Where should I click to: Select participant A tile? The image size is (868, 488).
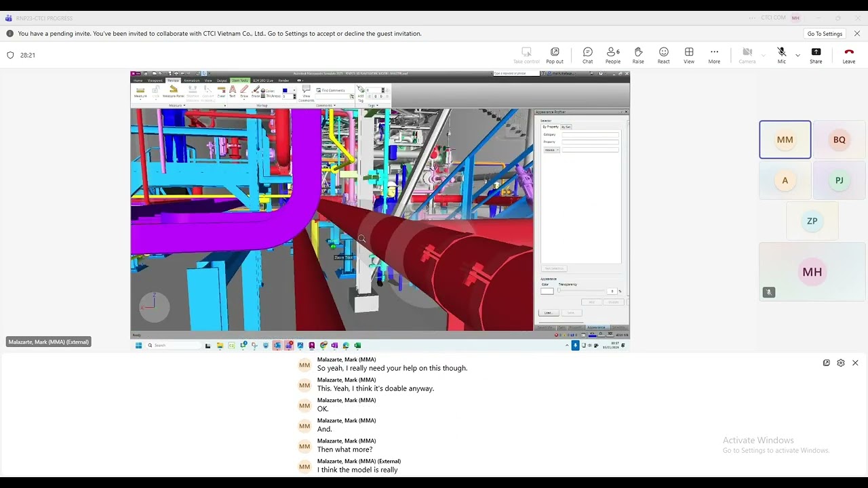pos(785,180)
